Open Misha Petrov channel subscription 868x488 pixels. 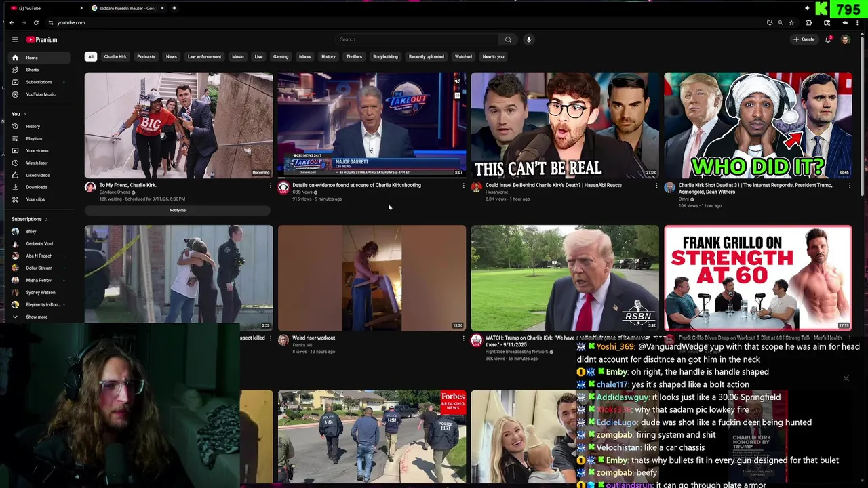tap(39, 281)
